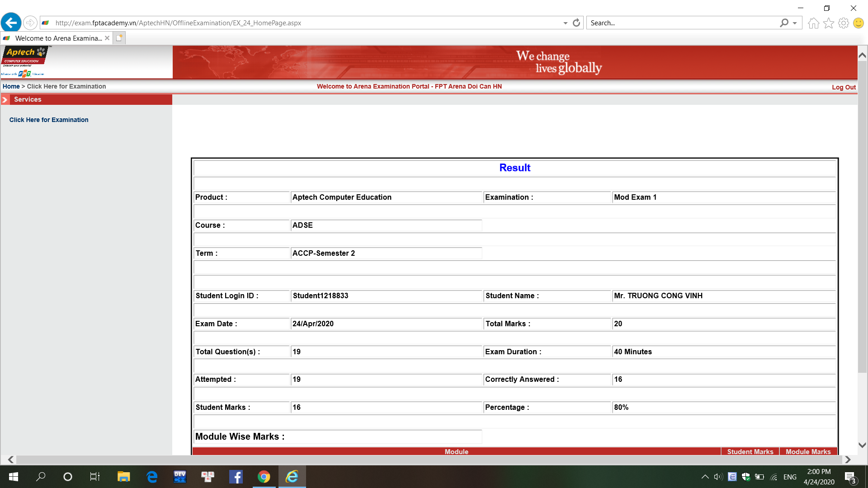Viewport: 868px width, 488px height.
Task: Click the battery tray icon
Action: (x=759, y=477)
